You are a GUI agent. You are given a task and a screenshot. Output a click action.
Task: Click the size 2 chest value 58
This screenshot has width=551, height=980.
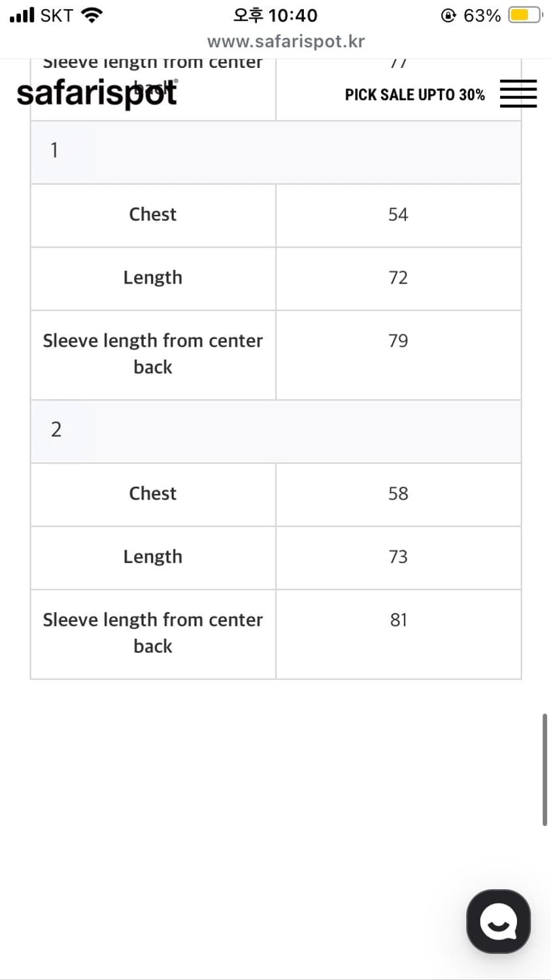pyautogui.click(x=398, y=494)
